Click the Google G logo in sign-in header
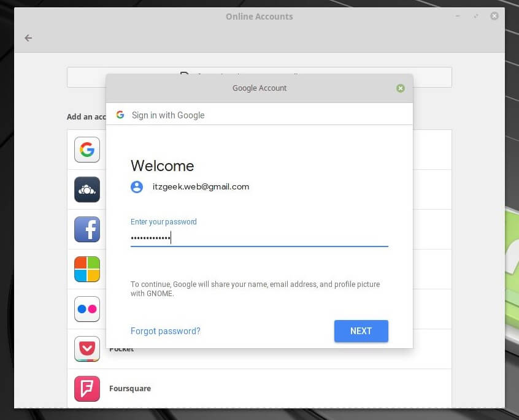This screenshot has width=519, height=420. point(120,115)
